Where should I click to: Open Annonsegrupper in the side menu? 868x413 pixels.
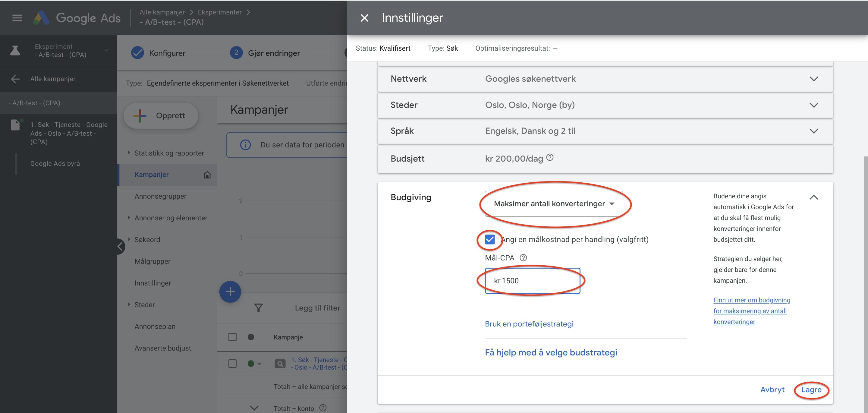pyautogui.click(x=160, y=196)
